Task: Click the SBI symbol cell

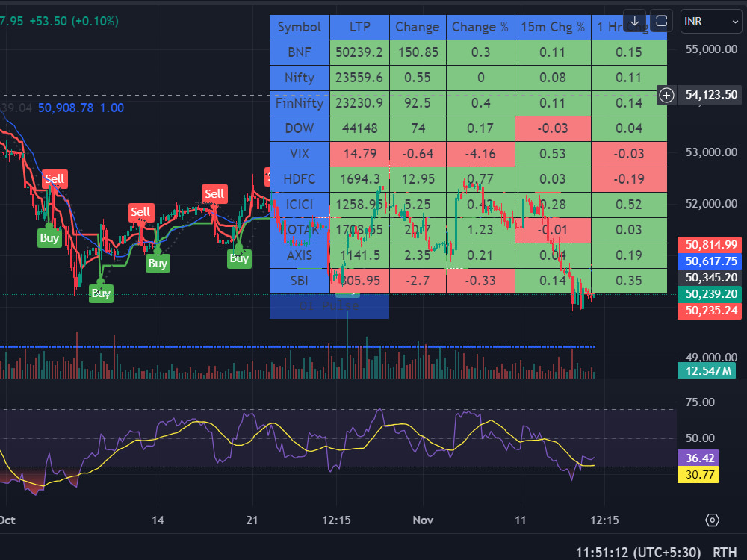Action: pos(300,281)
